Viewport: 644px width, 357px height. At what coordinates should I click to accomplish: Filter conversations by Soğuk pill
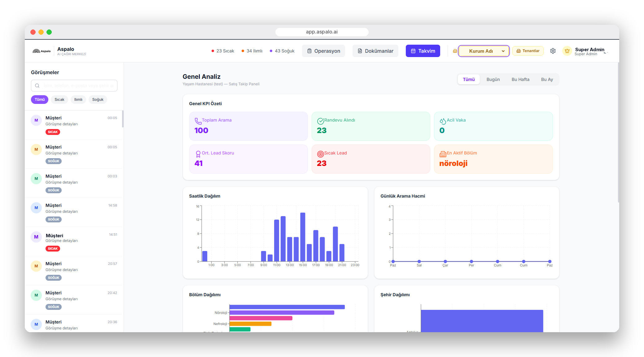click(x=98, y=100)
